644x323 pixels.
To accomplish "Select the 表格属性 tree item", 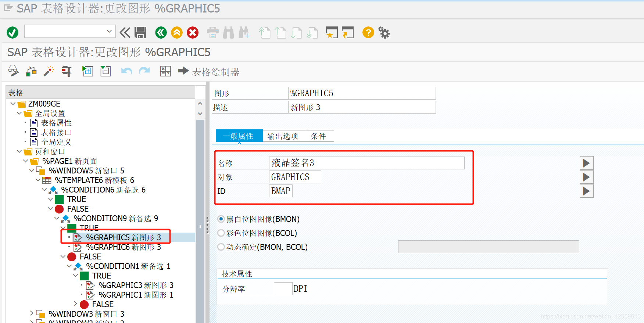I will coord(56,123).
